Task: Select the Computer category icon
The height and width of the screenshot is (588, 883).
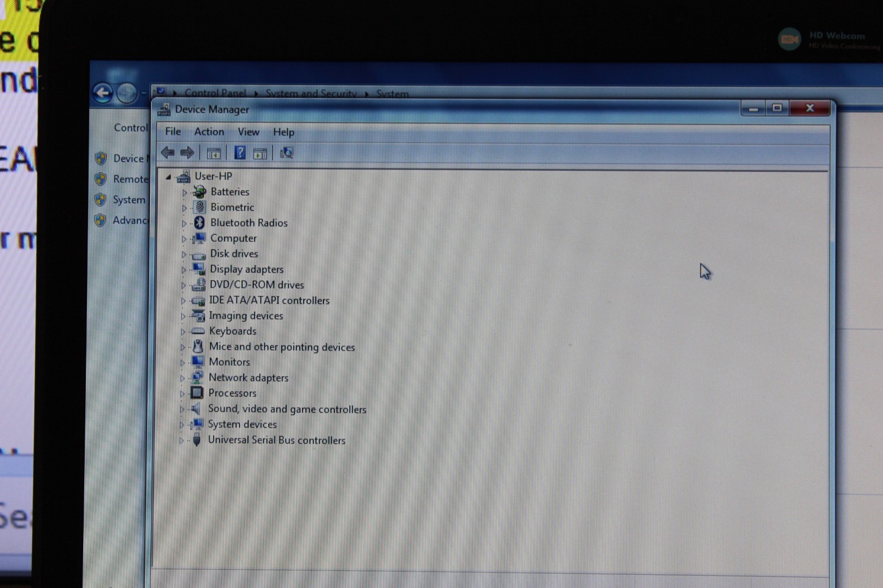Action: (x=199, y=238)
